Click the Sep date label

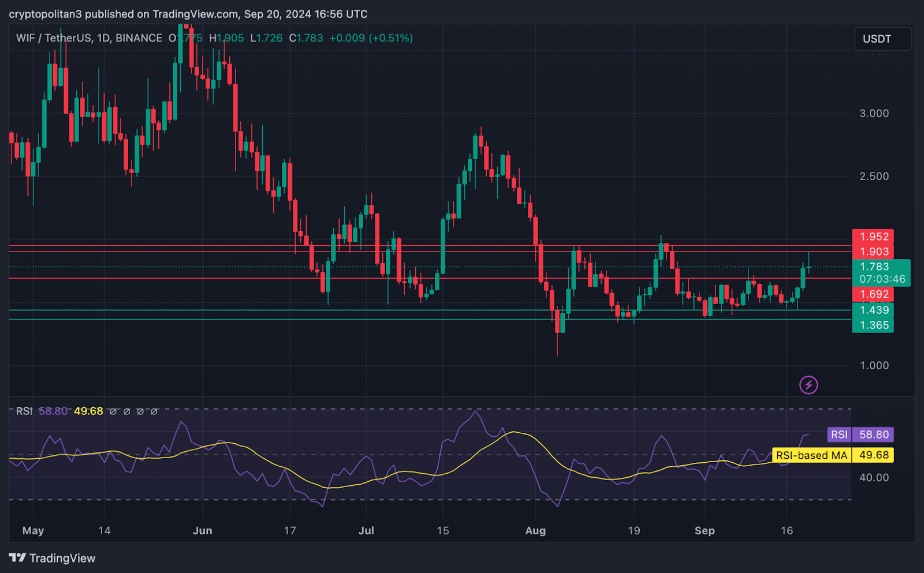coord(705,530)
